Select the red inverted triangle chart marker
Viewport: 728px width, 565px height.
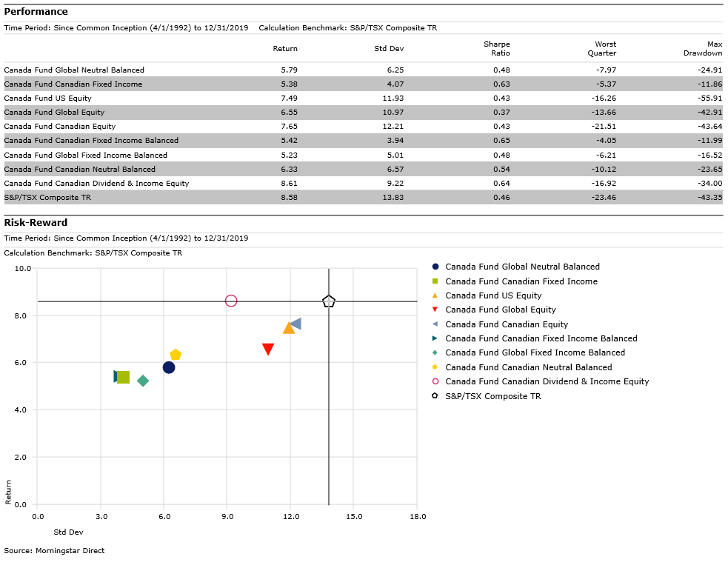(x=268, y=350)
